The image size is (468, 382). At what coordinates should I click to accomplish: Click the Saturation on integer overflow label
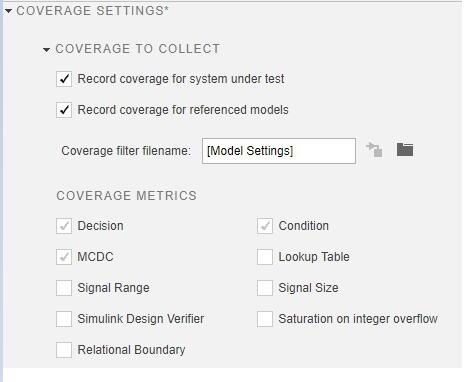point(358,319)
